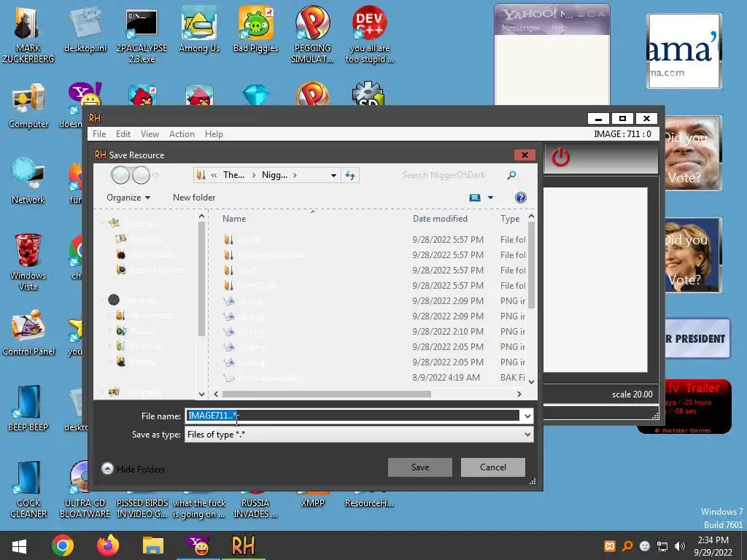Click the Cancel button
The image size is (747, 560).
pyautogui.click(x=493, y=467)
